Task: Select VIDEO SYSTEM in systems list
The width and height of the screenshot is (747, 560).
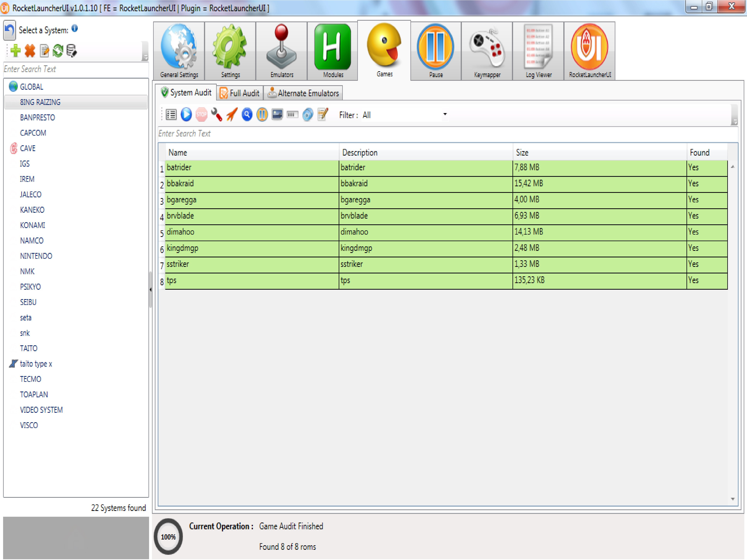Action: [x=76, y=410]
